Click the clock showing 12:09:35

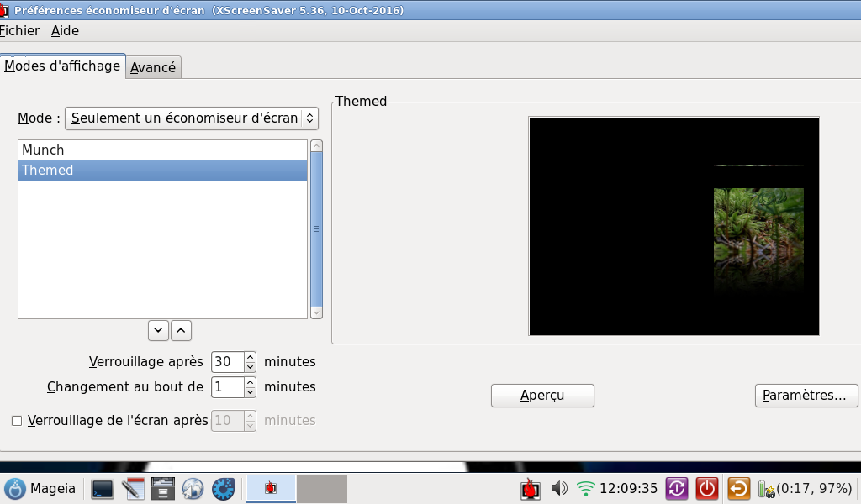pyautogui.click(x=628, y=488)
